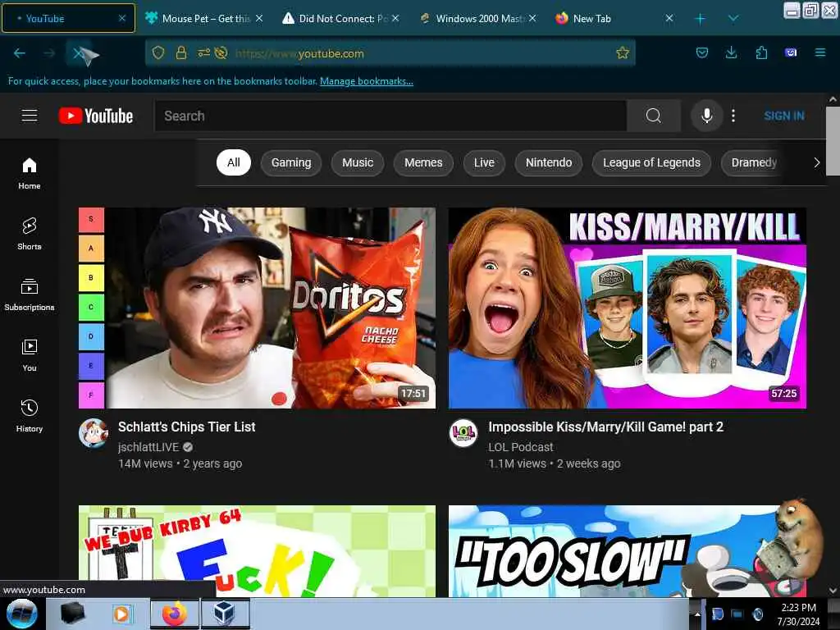Open a new browser tab with plus
840x630 pixels.
click(x=700, y=19)
